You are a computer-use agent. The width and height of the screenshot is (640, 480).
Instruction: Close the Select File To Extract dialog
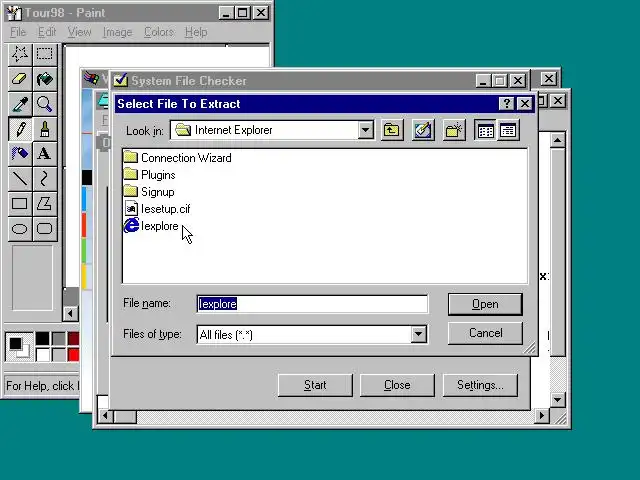click(525, 104)
